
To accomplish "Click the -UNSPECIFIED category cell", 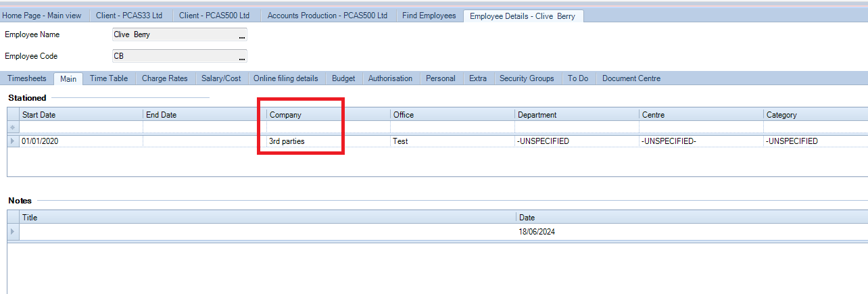I will pyautogui.click(x=816, y=141).
